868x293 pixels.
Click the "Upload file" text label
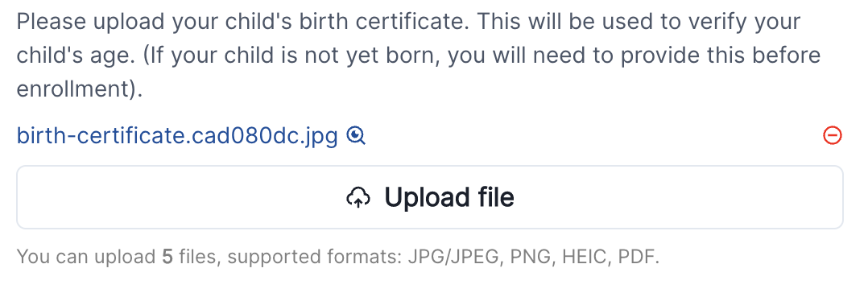(449, 197)
